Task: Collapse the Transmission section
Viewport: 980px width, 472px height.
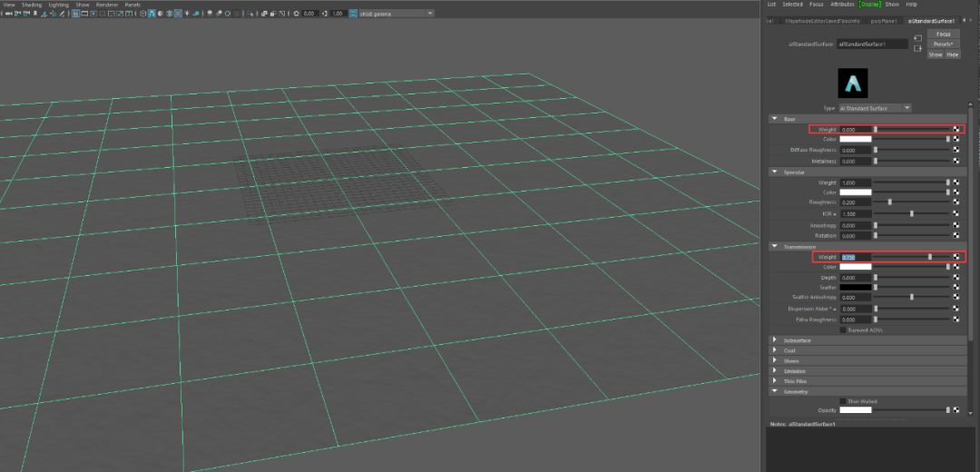Action: (x=775, y=247)
